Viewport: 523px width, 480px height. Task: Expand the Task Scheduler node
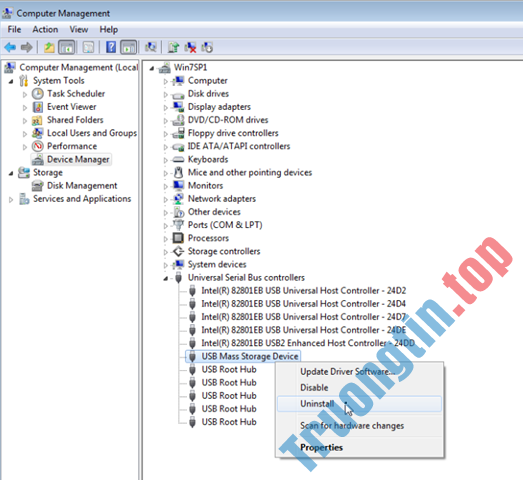(25, 94)
